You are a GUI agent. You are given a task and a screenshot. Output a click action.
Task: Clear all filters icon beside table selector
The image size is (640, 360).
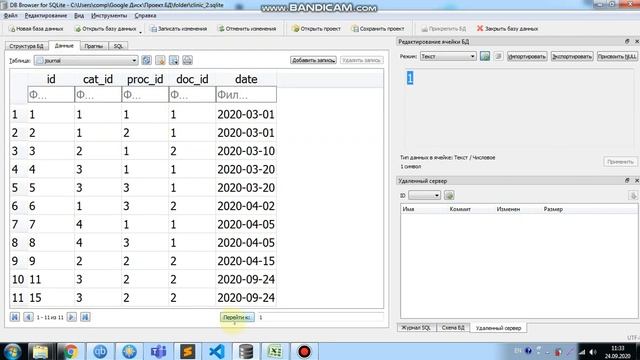[160, 60]
